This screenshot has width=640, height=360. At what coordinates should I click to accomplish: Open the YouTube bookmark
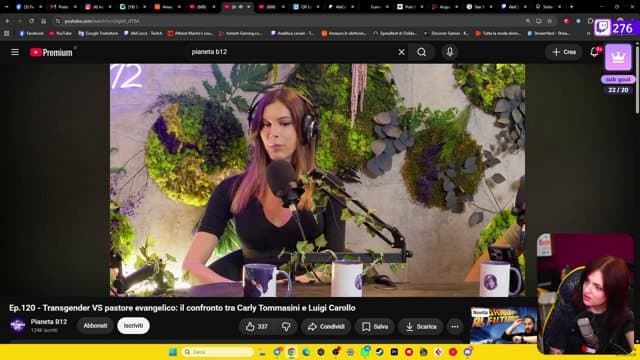(x=60, y=33)
